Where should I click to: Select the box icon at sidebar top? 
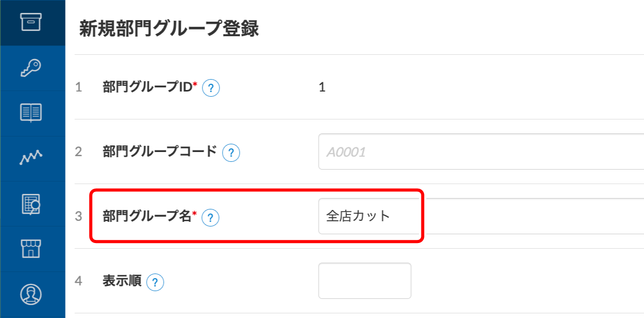(32, 23)
